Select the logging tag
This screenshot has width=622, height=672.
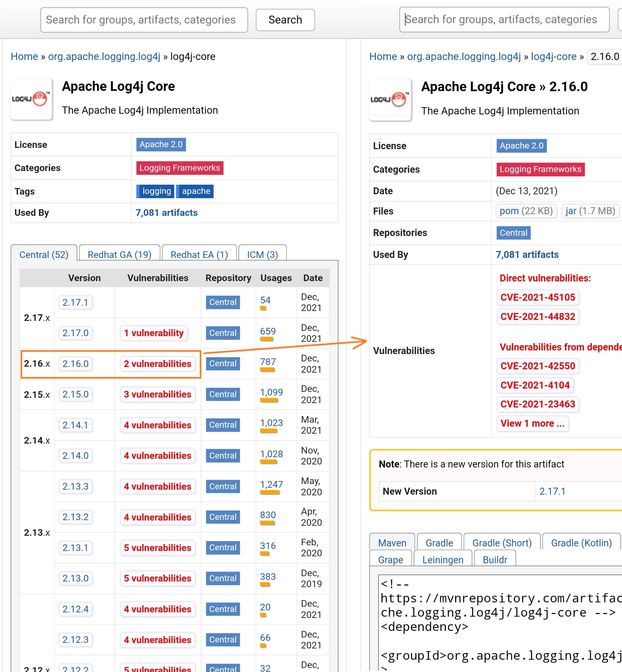[155, 191]
